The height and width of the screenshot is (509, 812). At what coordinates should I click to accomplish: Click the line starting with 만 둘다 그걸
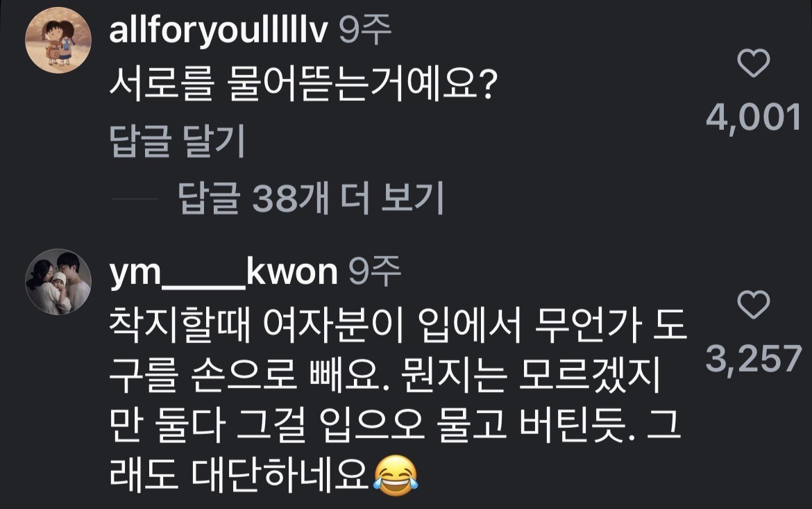(394, 426)
